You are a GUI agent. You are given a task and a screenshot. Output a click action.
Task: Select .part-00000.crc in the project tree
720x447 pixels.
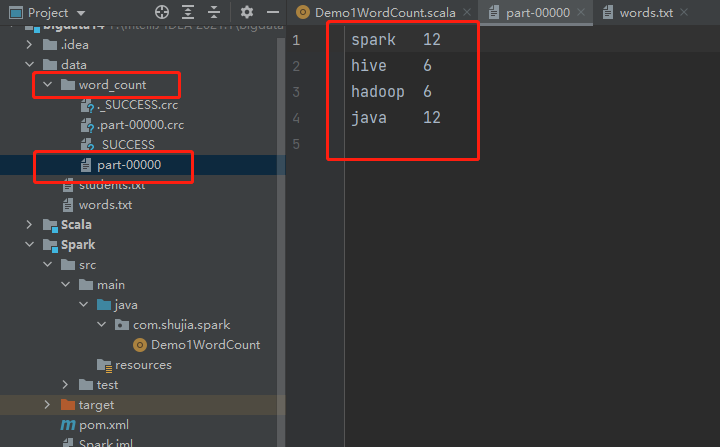pyautogui.click(x=141, y=125)
